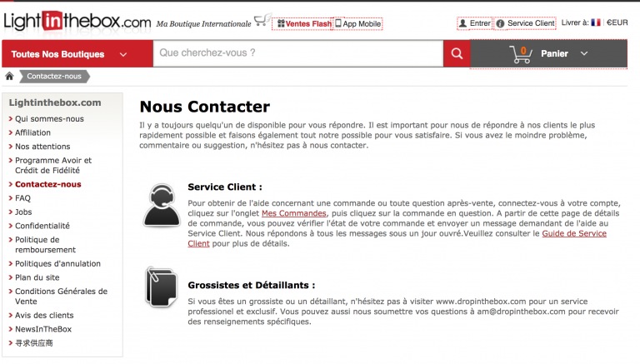Open 'Programme Avoir et Crédit de Fidélité'
The width and height of the screenshot is (640, 364).
pyautogui.click(x=53, y=165)
